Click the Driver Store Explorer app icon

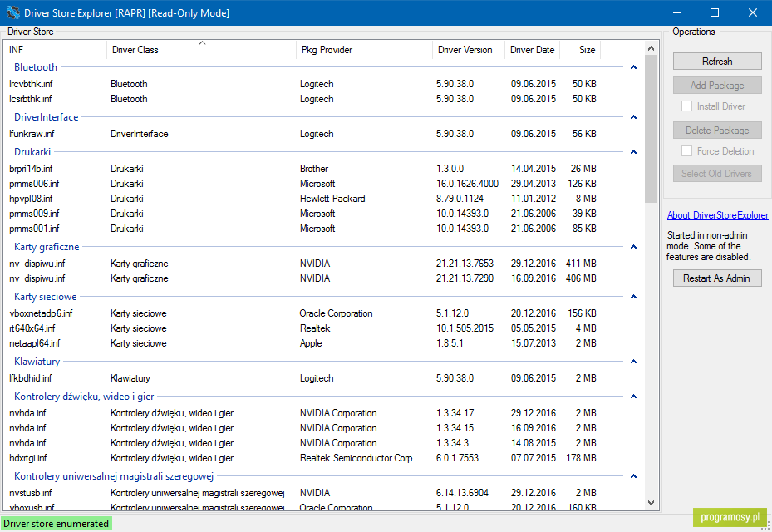pyautogui.click(x=12, y=12)
